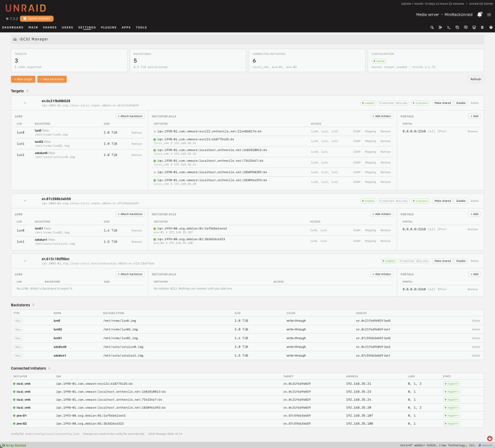Click the 192.168.35.107 address cell

click(x=359, y=416)
